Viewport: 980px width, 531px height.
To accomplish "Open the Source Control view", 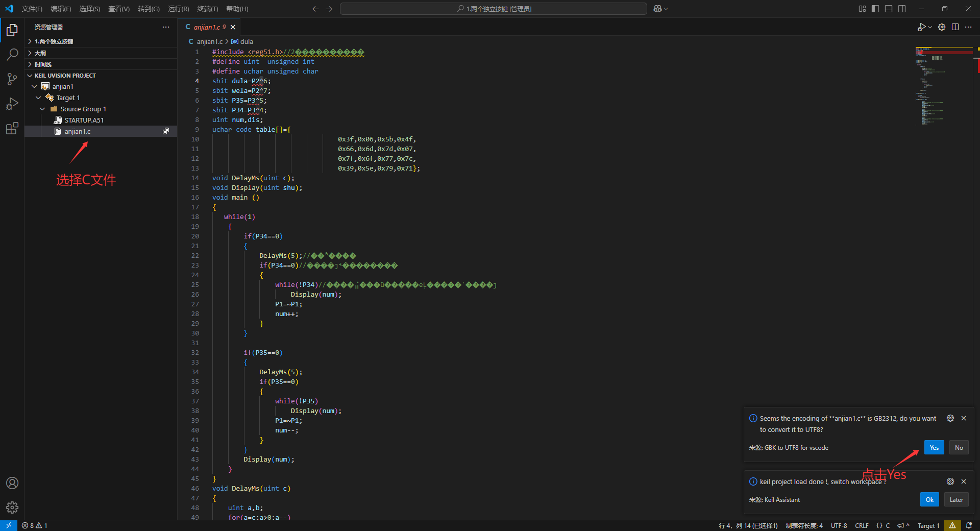I will click(x=12, y=79).
